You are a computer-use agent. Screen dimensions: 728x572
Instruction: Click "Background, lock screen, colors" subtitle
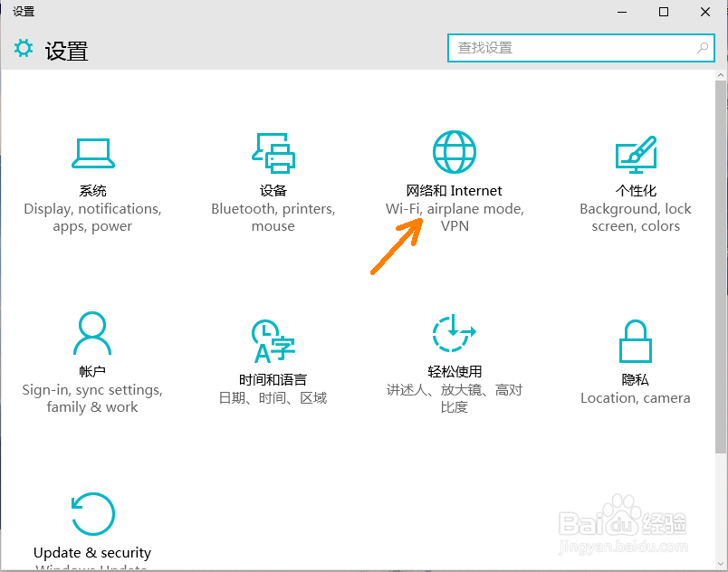click(x=635, y=217)
